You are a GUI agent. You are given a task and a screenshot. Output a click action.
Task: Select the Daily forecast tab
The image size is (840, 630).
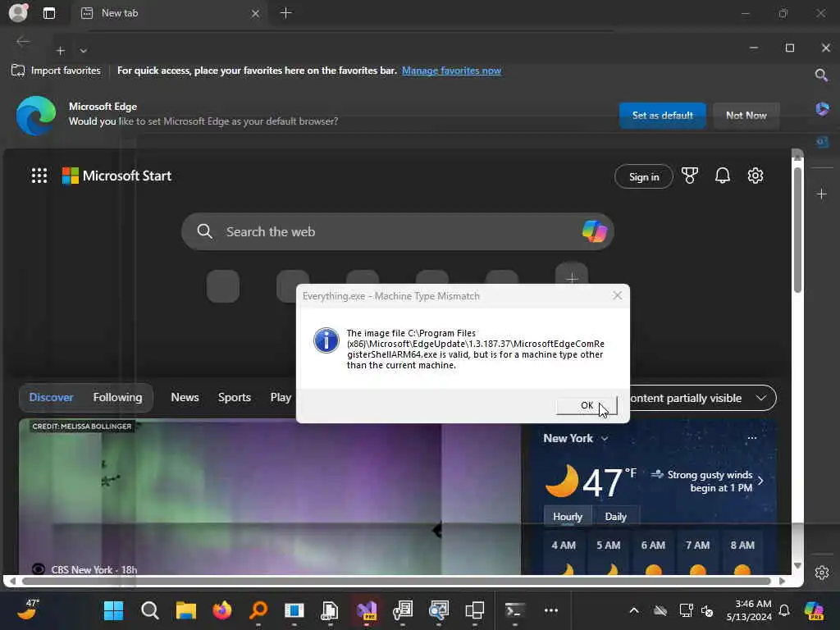(615, 517)
